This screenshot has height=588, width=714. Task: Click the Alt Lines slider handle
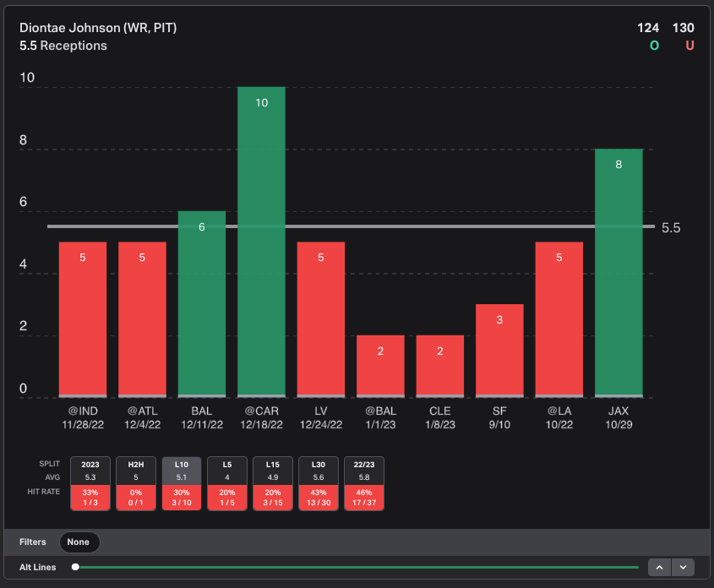click(75, 567)
